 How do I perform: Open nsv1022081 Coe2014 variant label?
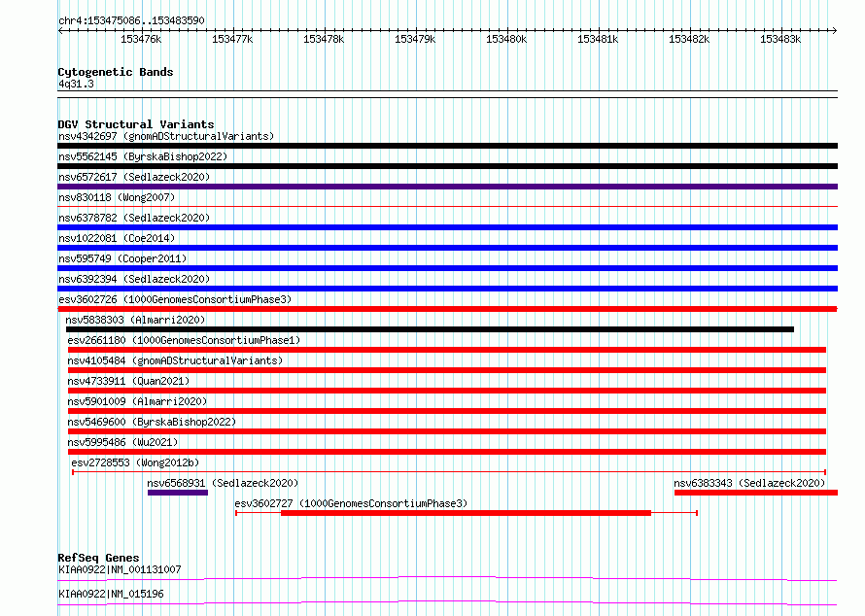coord(117,238)
